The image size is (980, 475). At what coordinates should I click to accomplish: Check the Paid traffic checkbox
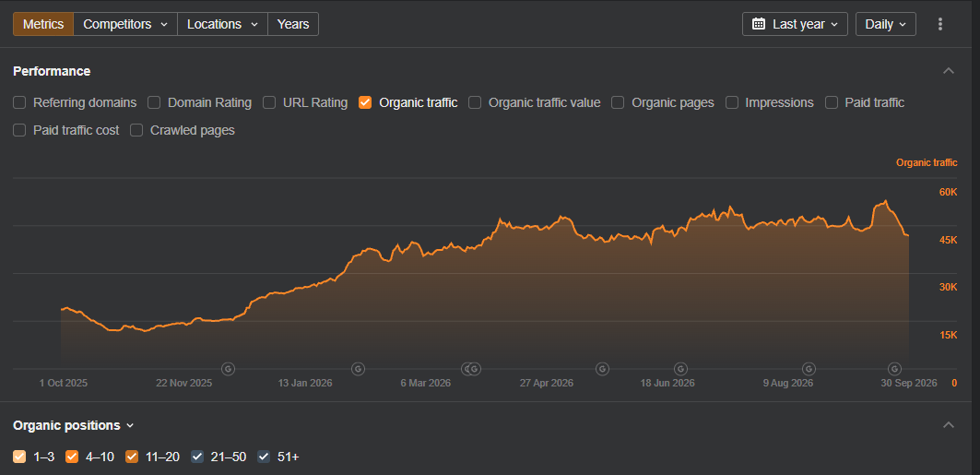(832, 102)
